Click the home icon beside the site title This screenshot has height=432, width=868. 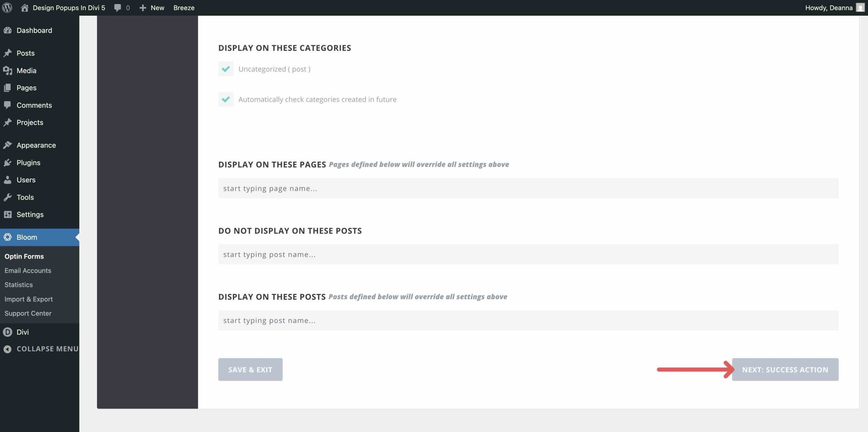point(24,7)
